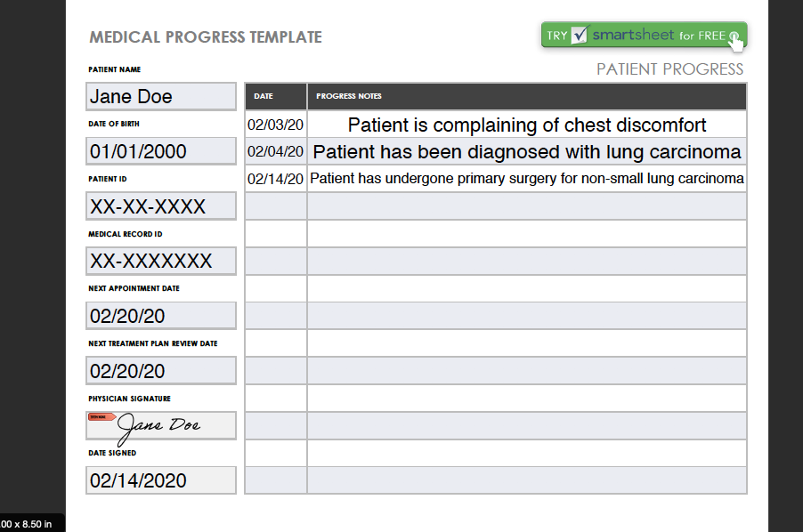Click the 02/03/20 date cell
The width and height of the screenshot is (803, 532).
275,125
